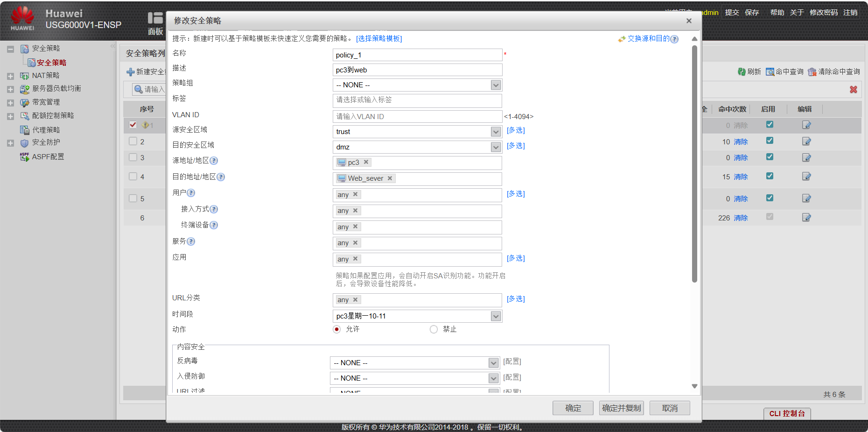Open the 关于 top menu item

(797, 13)
